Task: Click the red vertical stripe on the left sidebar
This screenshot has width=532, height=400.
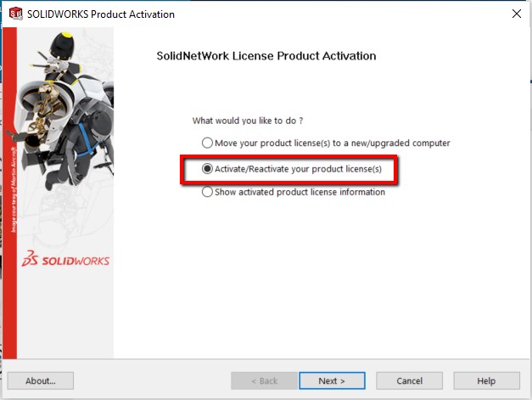Action: coord(9,193)
